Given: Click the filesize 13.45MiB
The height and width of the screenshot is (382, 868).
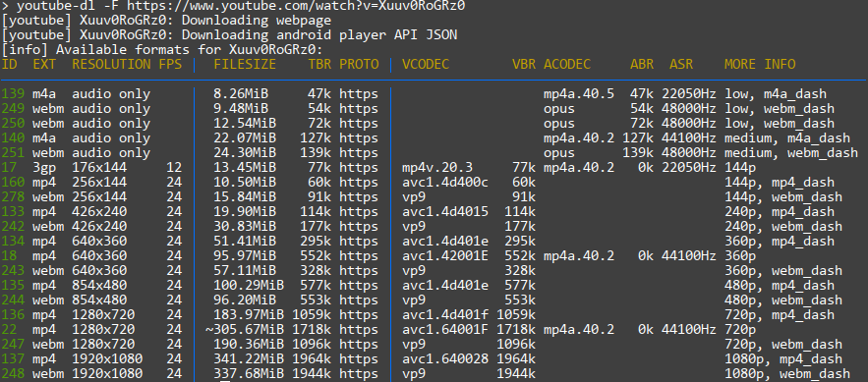Looking at the screenshot, I should (245, 168).
